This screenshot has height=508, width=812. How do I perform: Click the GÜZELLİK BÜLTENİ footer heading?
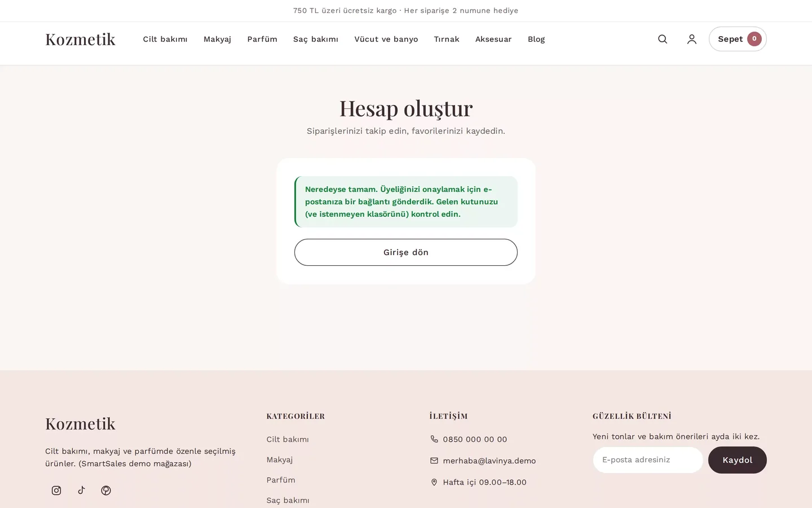click(632, 416)
